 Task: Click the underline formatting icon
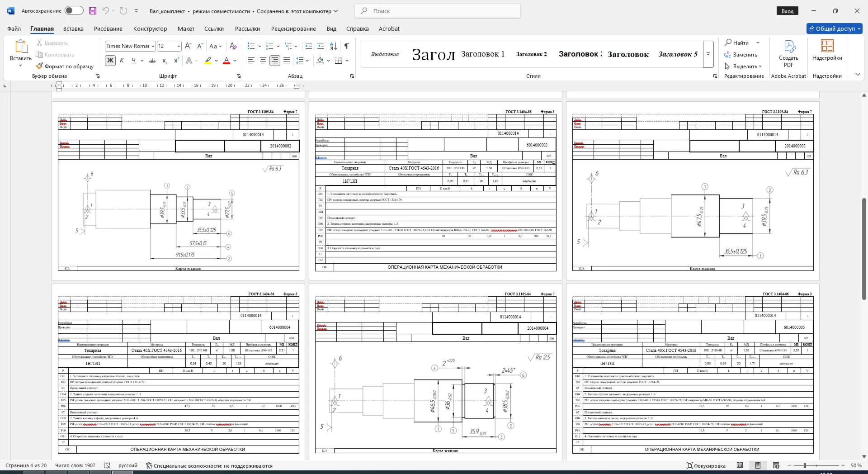pyautogui.click(x=133, y=61)
